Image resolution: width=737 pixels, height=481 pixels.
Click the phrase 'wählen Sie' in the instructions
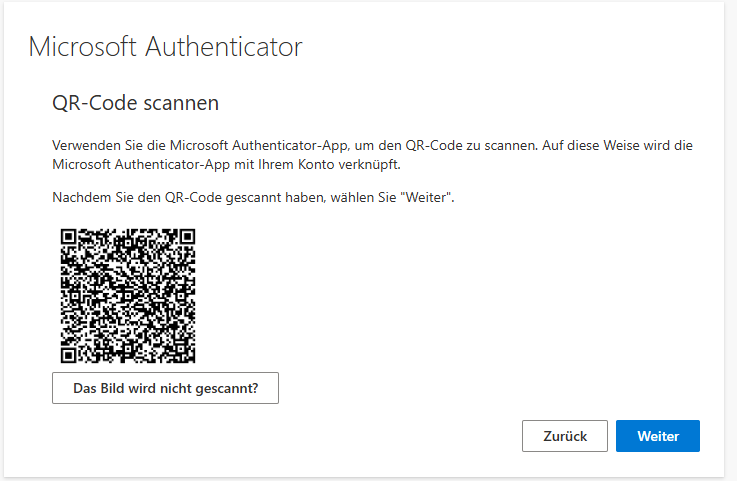pyautogui.click(x=363, y=197)
